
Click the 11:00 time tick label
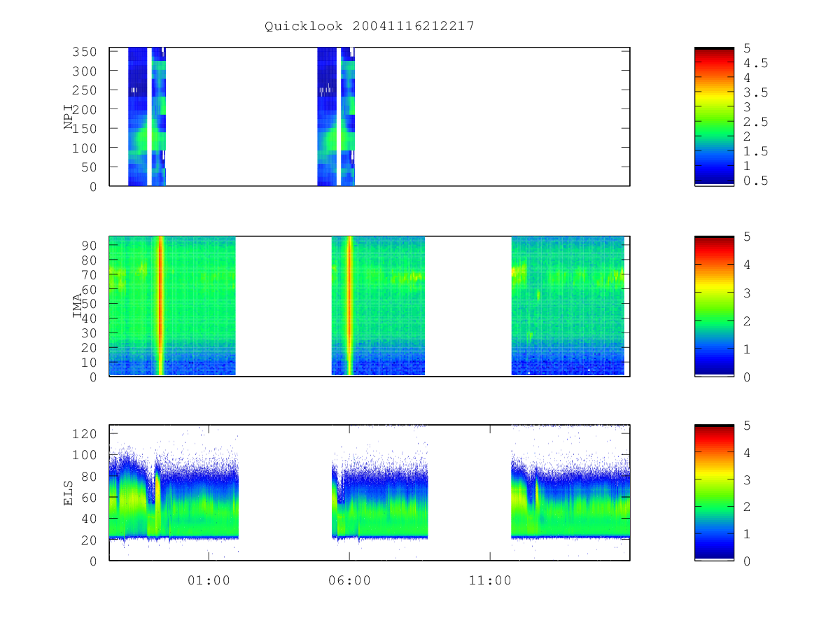pyautogui.click(x=489, y=580)
